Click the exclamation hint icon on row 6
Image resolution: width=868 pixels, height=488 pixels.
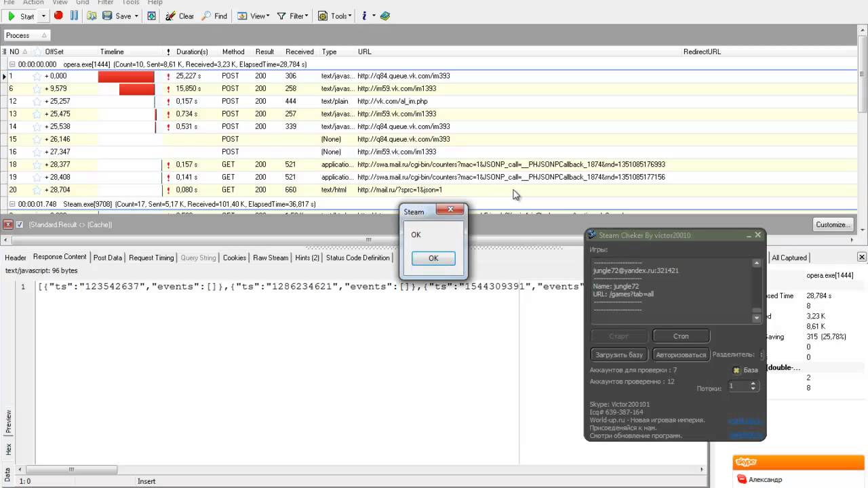pos(168,89)
